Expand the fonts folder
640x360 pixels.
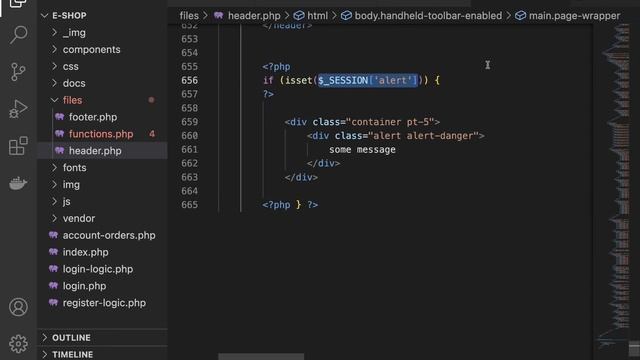click(x=54, y=168)
